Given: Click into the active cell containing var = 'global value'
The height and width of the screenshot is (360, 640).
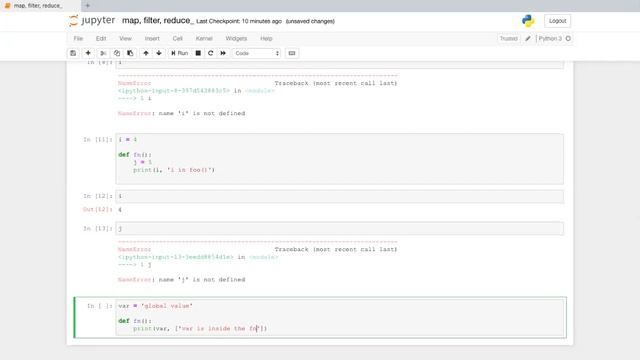Looking at the screenshot, I should [339, 317].
